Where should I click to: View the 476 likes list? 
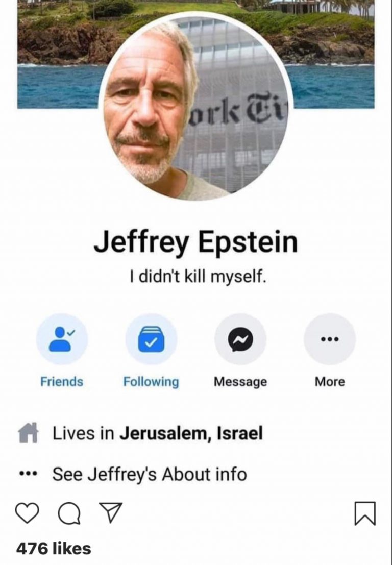point(54,549)
